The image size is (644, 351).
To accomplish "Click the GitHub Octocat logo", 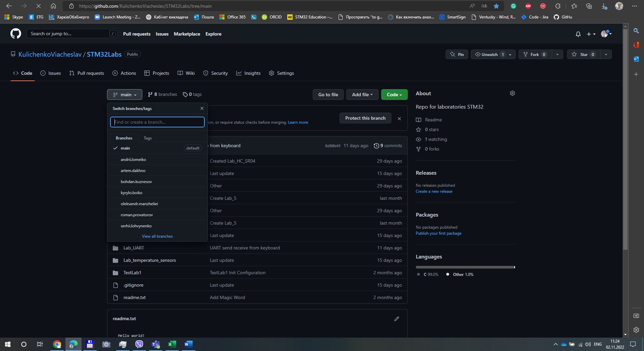I will tap(15, 34).
